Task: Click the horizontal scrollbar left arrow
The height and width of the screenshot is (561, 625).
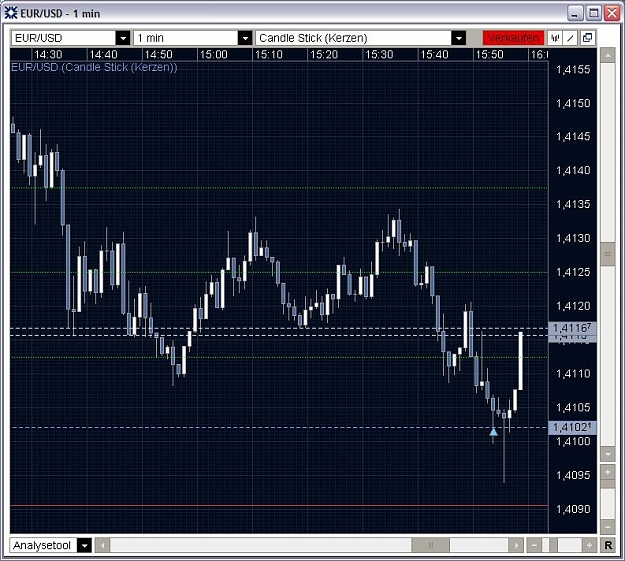Action: point(102,545)
